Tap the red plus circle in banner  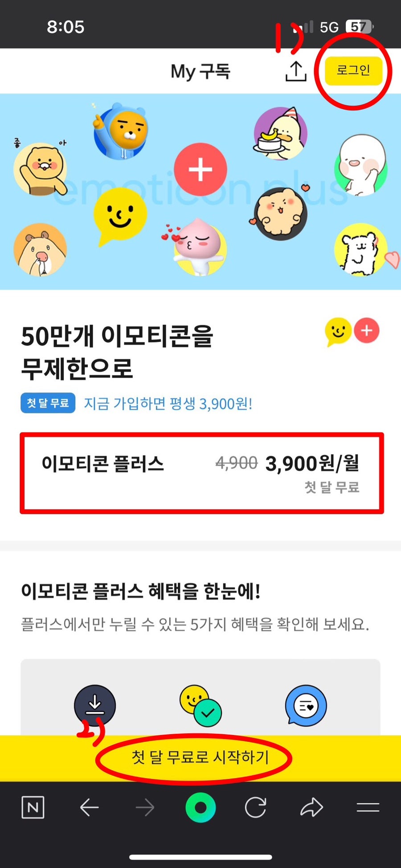(x=200, y=169)
